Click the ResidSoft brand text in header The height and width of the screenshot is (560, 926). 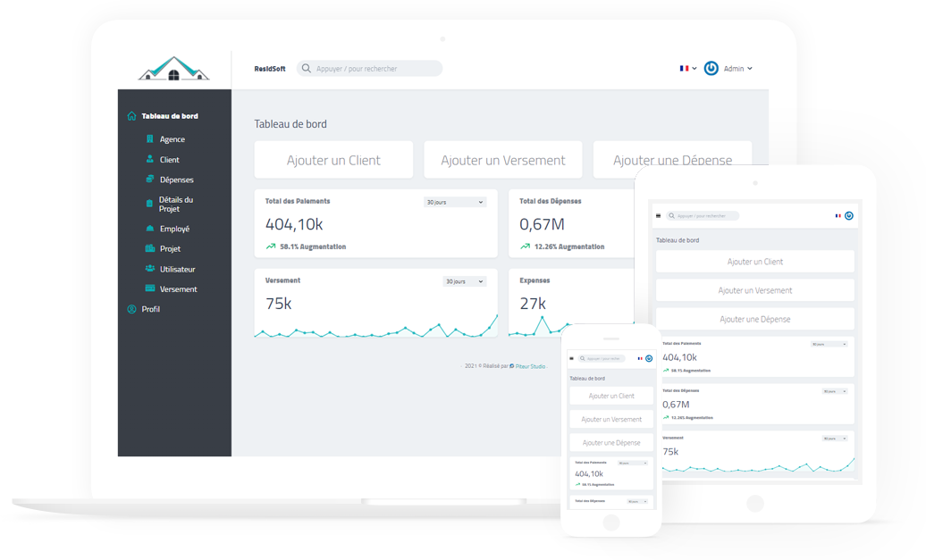click(x=270, y=69)
